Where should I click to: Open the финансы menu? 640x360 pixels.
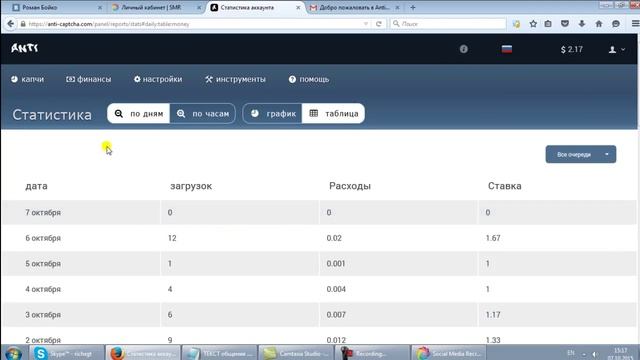(89, 79)
